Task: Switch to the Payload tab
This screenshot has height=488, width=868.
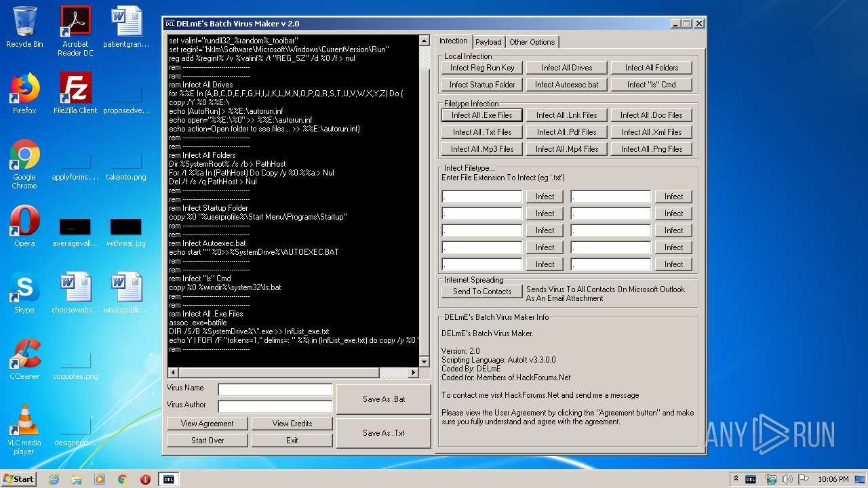Action: (488, 42)
